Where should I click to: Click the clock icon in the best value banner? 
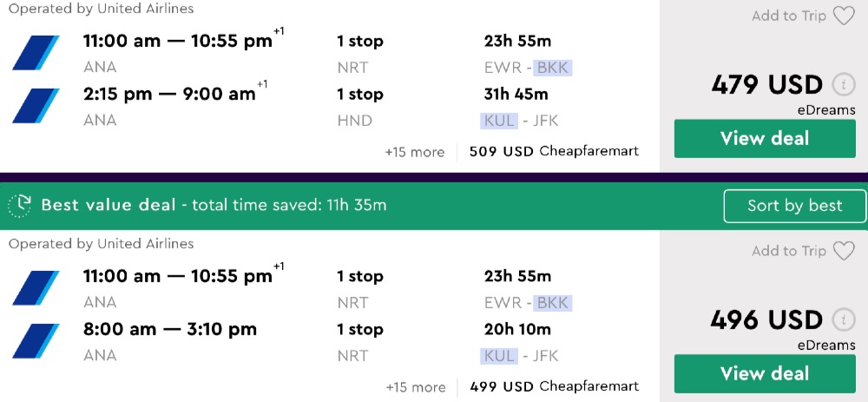[20, 206]
